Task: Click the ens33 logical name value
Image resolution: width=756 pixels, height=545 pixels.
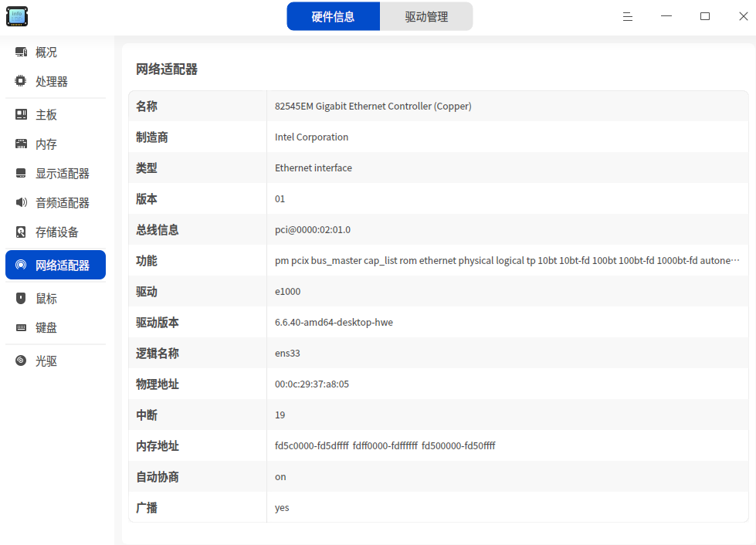Action: coord(287,354)
